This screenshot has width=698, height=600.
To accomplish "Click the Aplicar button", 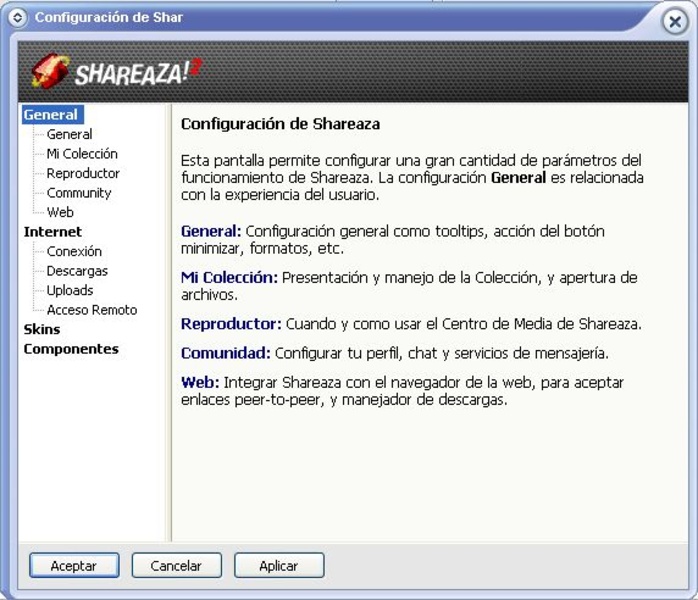I will 279,566.
